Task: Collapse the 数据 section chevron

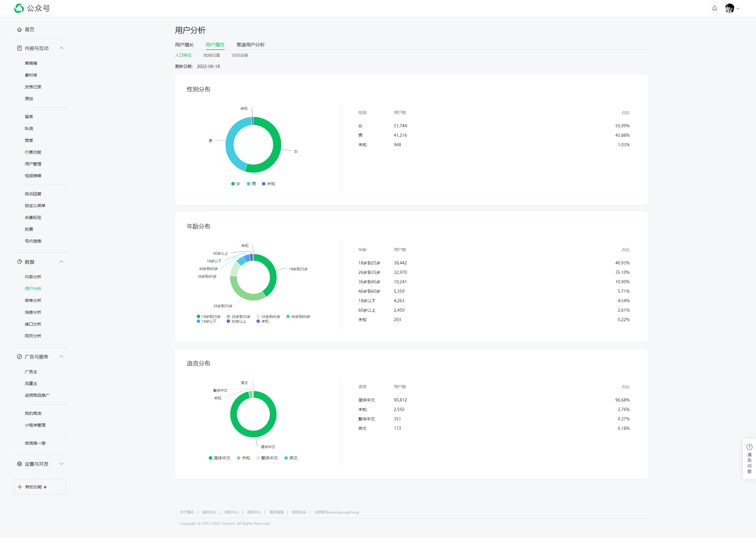Action: [x=61, y=262]
